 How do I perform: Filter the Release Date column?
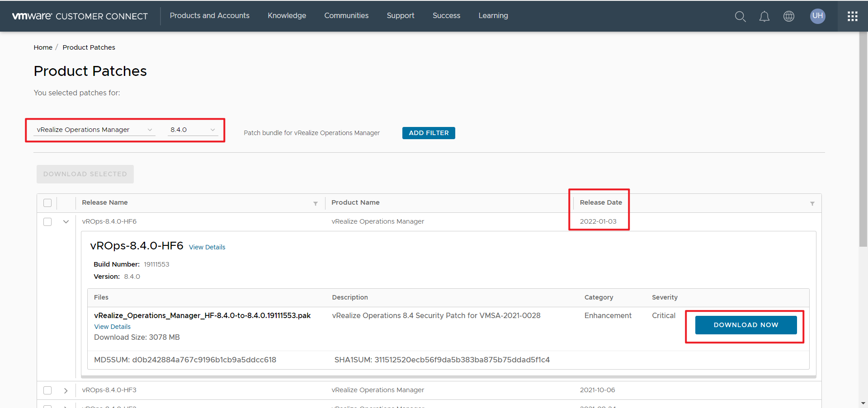(x=812, y=203)
